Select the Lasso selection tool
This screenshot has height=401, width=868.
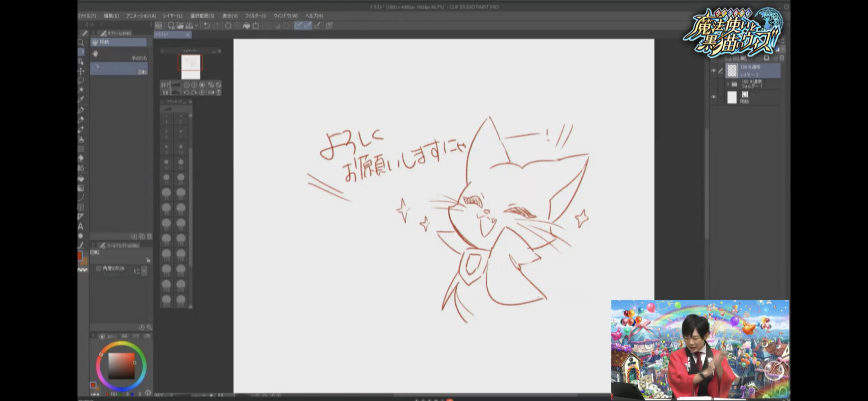(81, 80)
